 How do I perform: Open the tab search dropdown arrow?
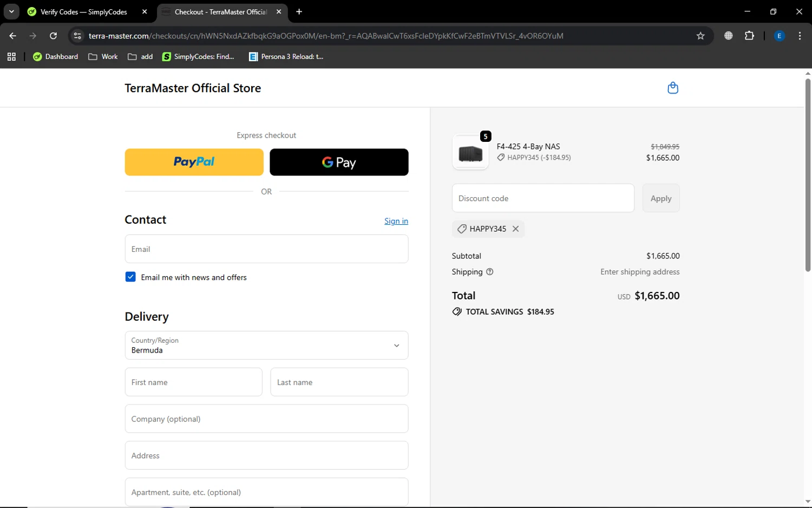[x=11, y=11]
